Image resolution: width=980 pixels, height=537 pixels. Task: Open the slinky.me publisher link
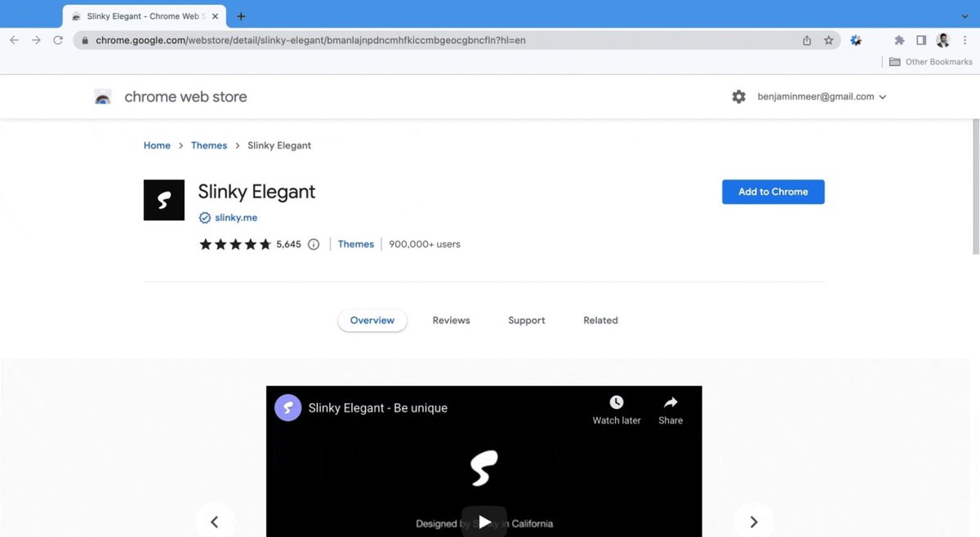[x=236, y=218]
